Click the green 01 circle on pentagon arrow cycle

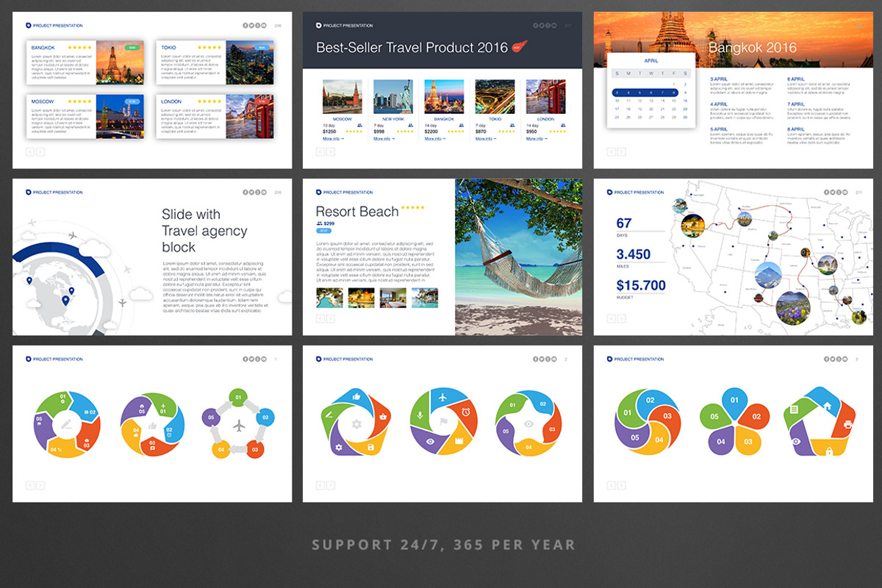237,398
